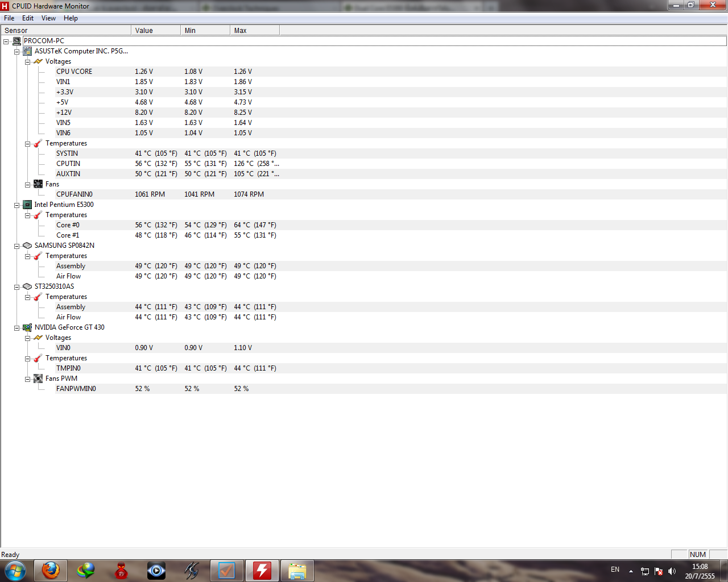The image size is (728, 582).
Task: Collapse the Intel Pentium E5300 node
Action: [x=17, y=205]
